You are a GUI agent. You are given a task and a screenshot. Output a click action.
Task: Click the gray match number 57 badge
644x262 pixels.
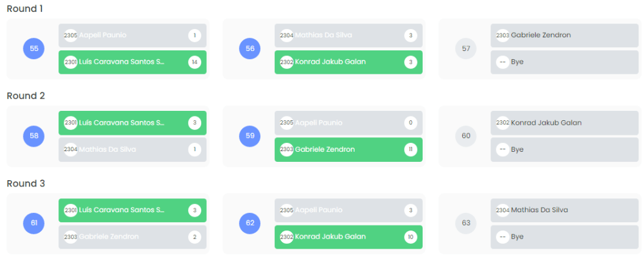click(466, 48)
